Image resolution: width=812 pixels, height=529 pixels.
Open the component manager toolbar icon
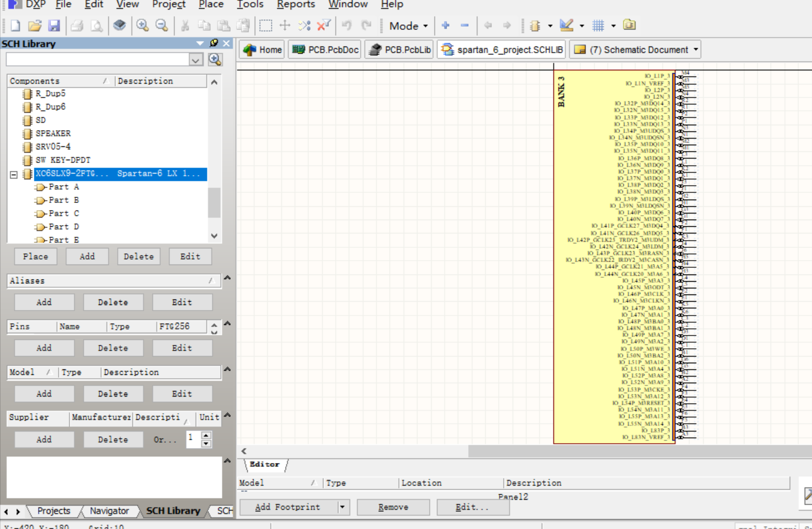630,26
